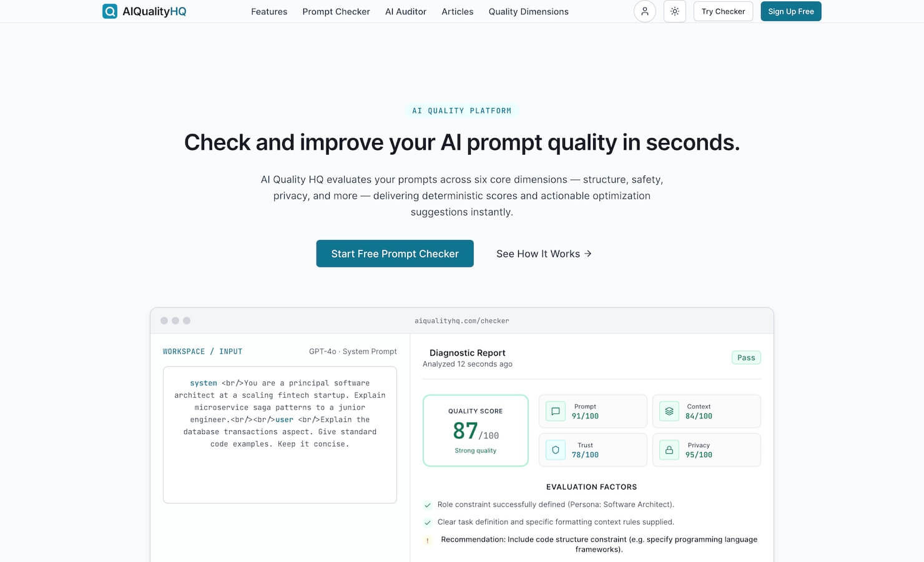Click the EVALUATION FACTORS heading

pos(592,487)
